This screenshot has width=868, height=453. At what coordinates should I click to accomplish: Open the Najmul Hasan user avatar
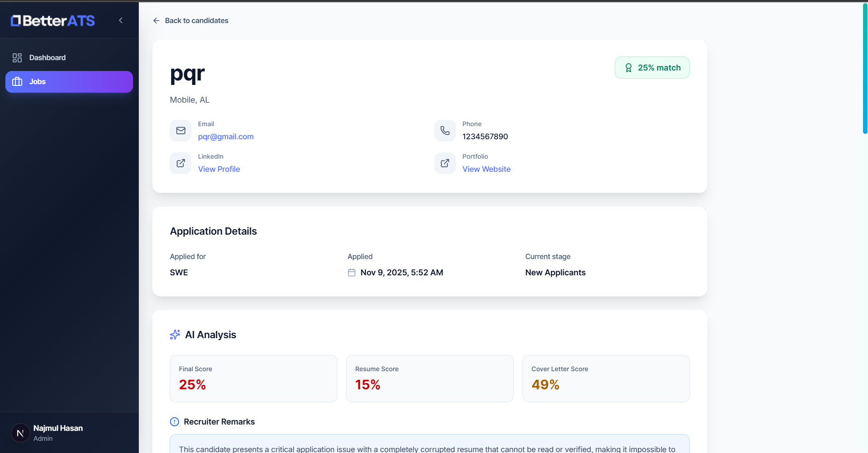(x=20, y=433)
